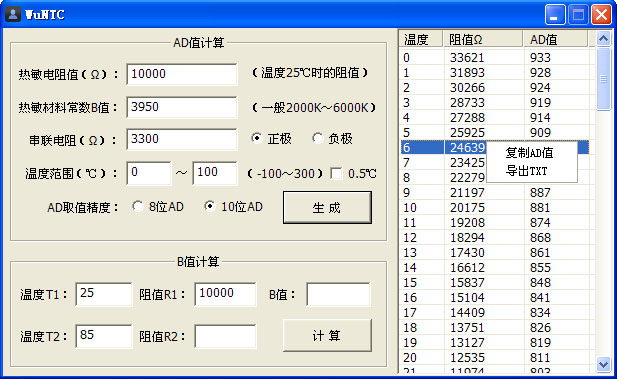
Task: Select the row with resistance 15837
Action: pos(495,282)
